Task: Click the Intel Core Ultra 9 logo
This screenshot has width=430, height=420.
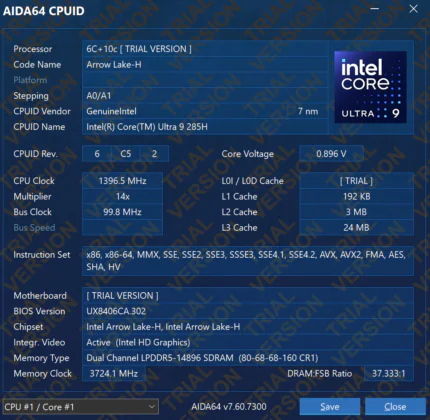Action: [x=370, y=87]
